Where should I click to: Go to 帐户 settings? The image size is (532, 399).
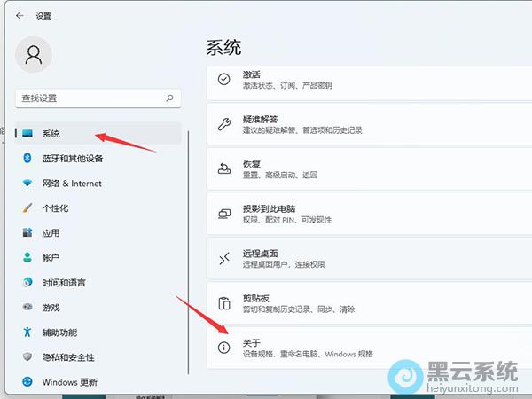pyautogui.click(x=51, y=257)
